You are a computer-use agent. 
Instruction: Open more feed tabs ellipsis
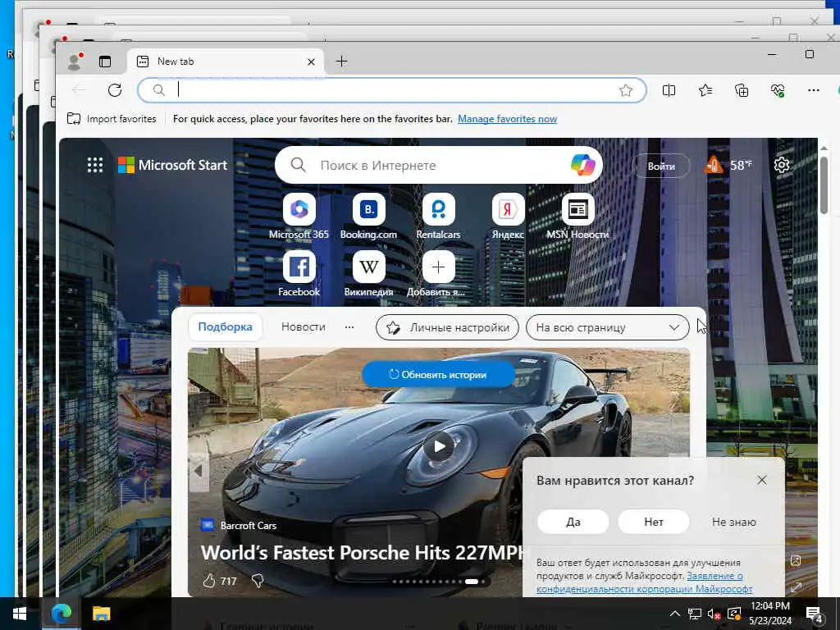349,326
